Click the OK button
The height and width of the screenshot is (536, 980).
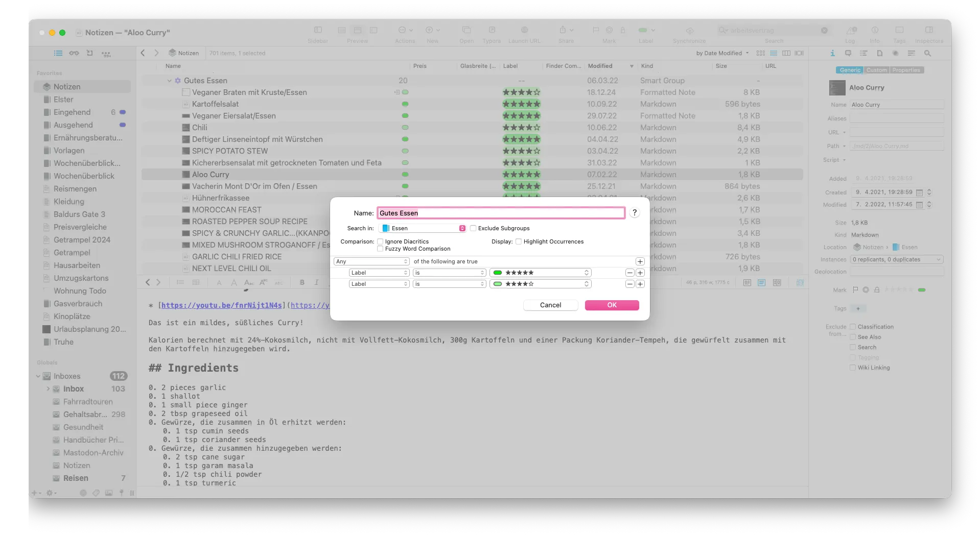pyautogui.click(x=612, y=305)
